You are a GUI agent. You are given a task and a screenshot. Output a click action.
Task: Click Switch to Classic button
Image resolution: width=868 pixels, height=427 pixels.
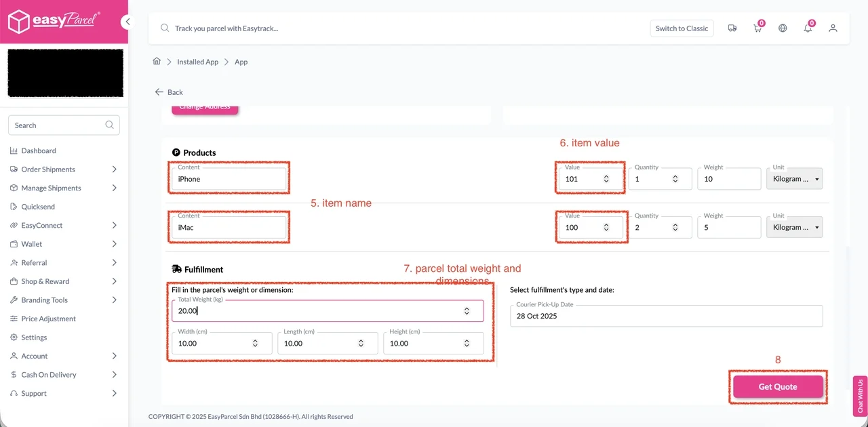click(x=682, y=28)
